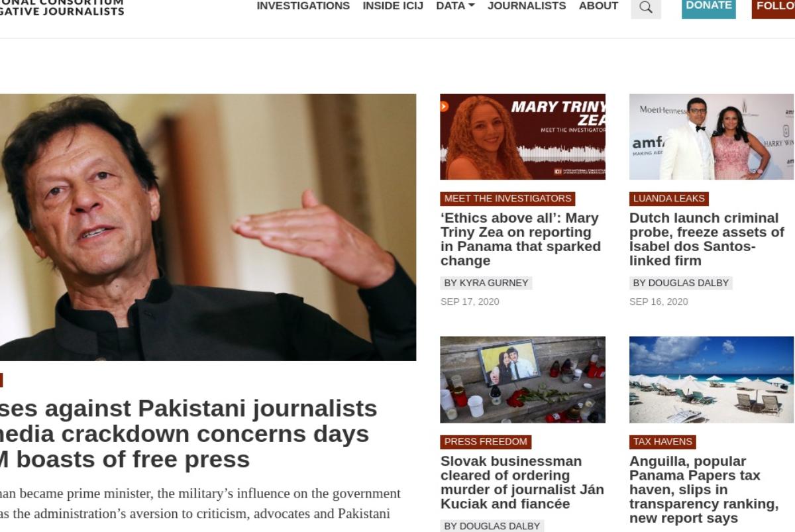795x532 pixels.
Task: Go to the INSIDE ICIJ section
Action: pyautogui.click(x=393, y=6)
